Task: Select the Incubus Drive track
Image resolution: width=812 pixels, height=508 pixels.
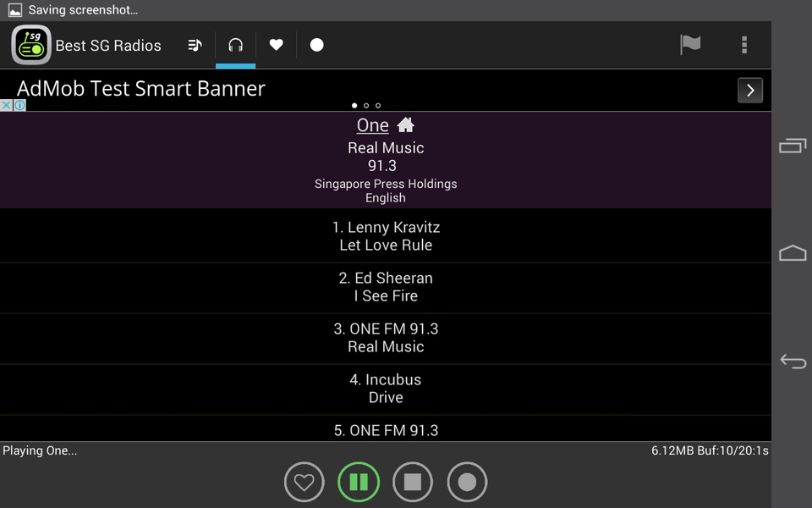Action: pyautogui.click(x=386, y=389)
